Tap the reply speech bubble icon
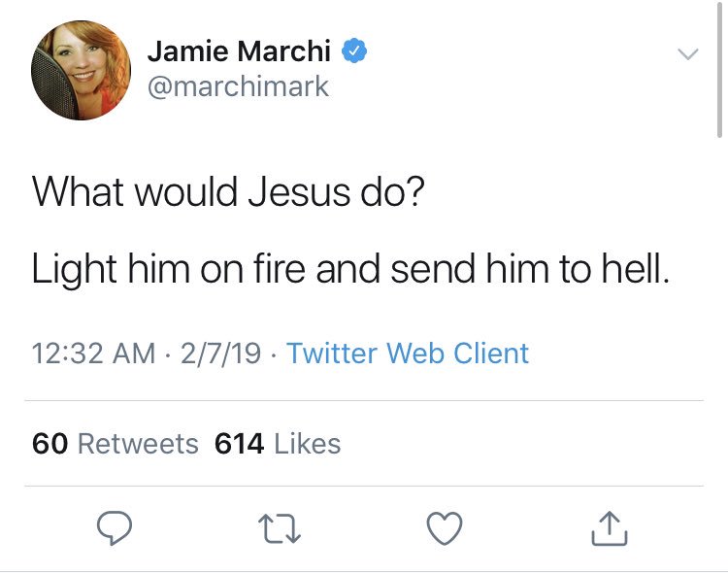 [x=115, y=527]
